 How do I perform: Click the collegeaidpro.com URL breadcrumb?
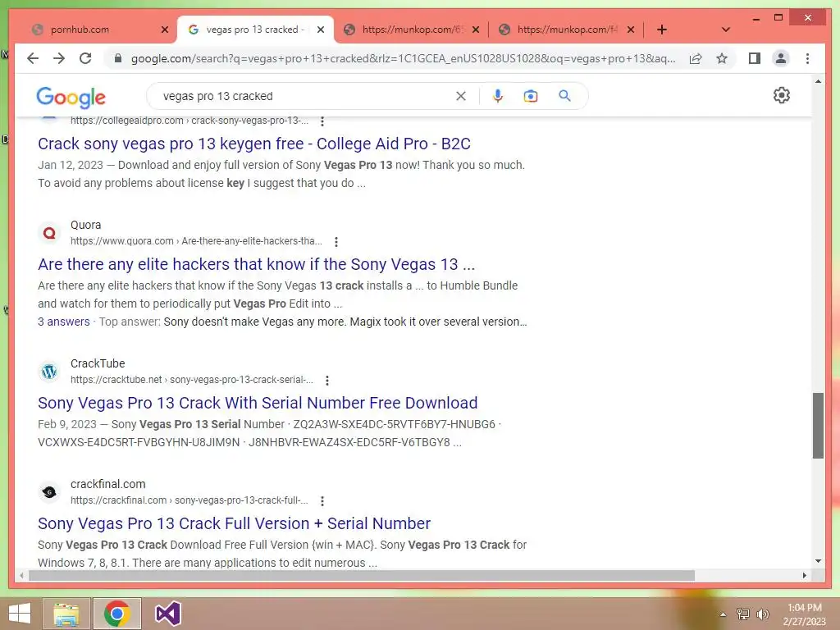point(189,121)
